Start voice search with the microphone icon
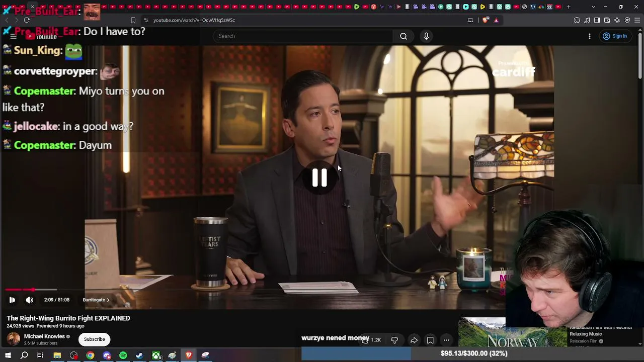This screenshot has height=362, width=644. pos(426,36)
